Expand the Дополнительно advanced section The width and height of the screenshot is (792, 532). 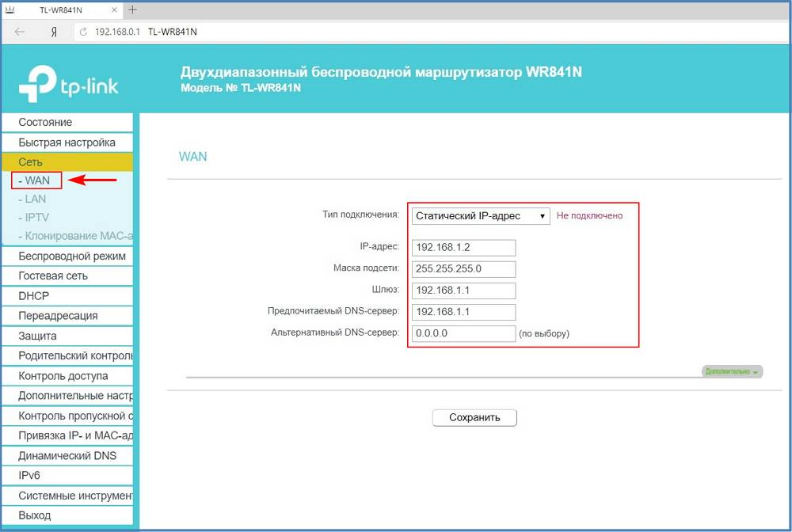click(x=732, y=371)
